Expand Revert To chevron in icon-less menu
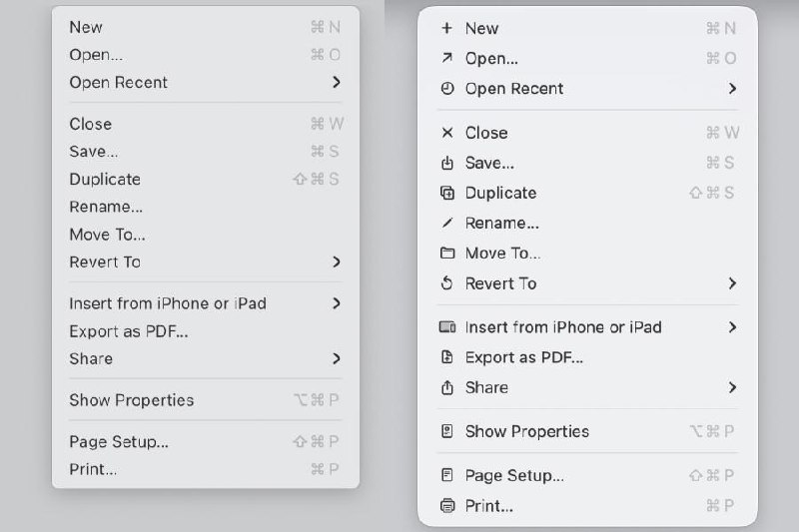Screen dimensions: 799x532 point(337,263)
